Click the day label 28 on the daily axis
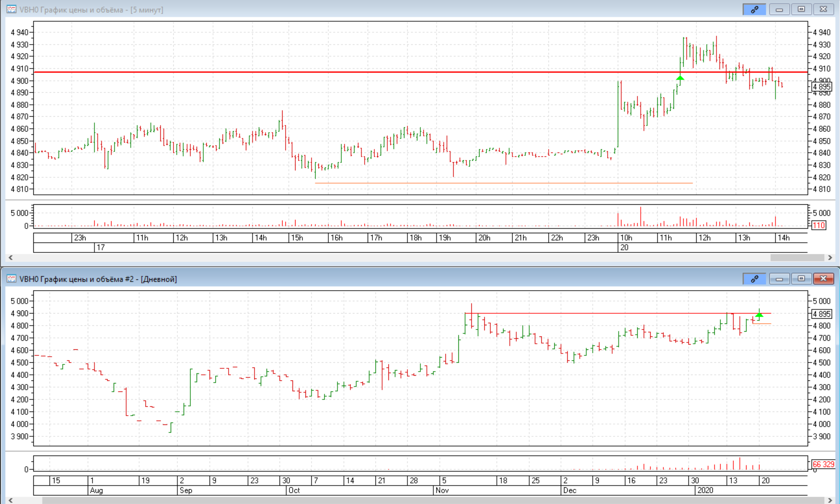 414,481
